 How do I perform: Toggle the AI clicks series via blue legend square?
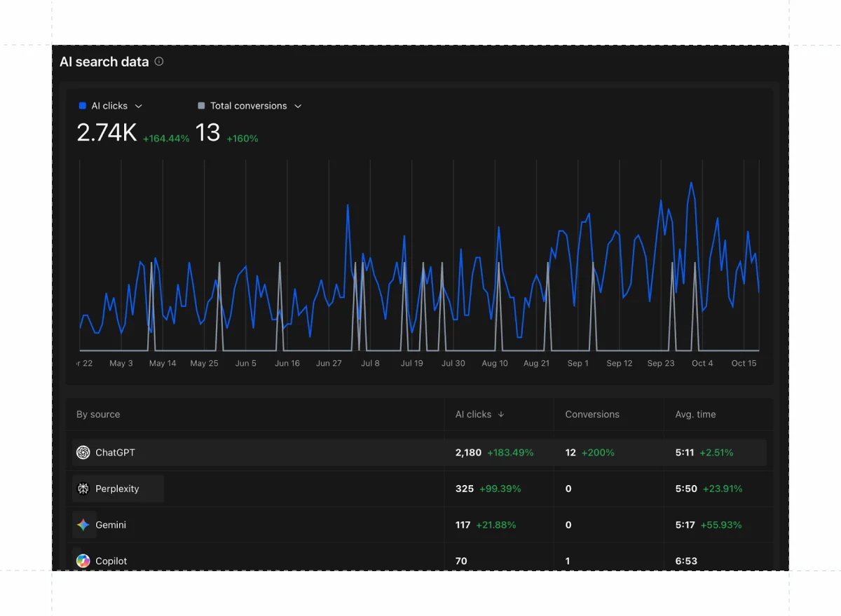[x=82, y=105]
